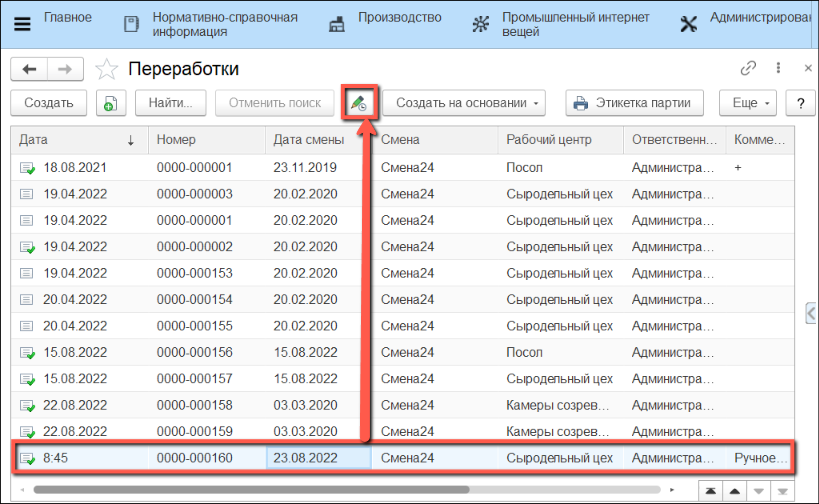
Task: Copy link using the chain icon
Action: (x=748, y=69)
